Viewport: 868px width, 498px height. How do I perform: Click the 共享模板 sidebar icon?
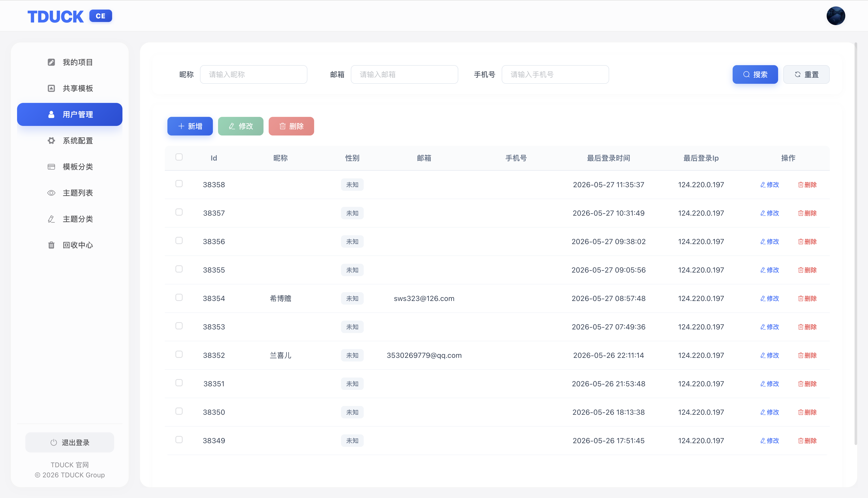point(51,88)
